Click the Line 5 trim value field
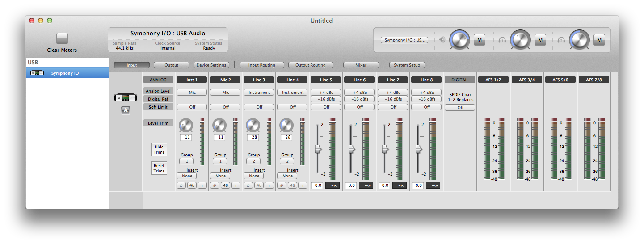This screenshot has width=644, height=244. tap(317, 185)
